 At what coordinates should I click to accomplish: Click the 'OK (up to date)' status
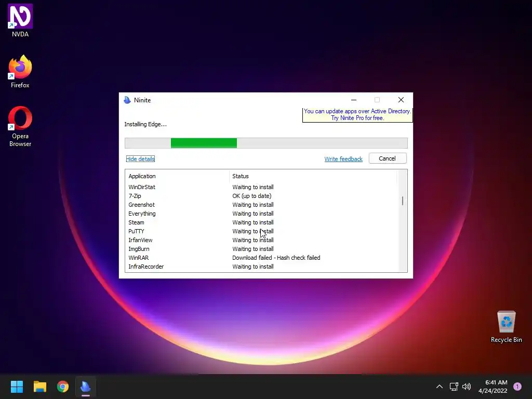252,196
